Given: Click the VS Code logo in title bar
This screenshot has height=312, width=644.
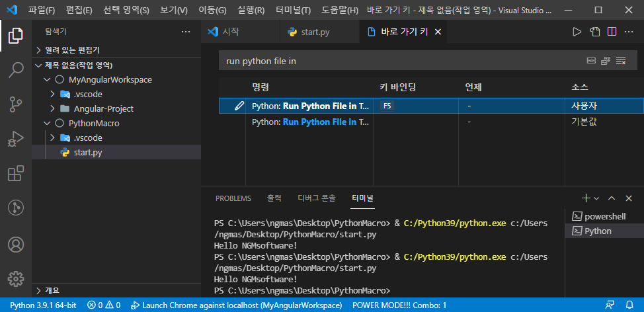Looking at the screenshot, I should [x=13, y=10].
